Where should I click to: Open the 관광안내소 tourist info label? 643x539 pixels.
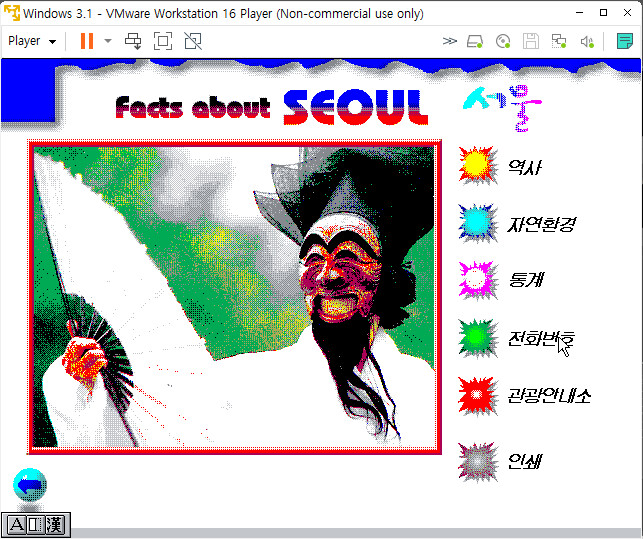pyautogui.click(x=549, y=396)
